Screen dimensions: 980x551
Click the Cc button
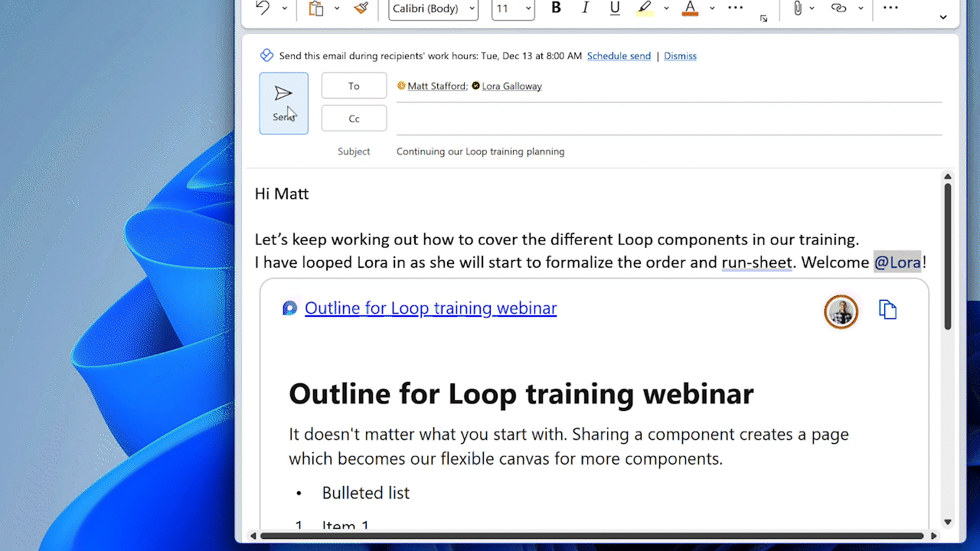point(354,119)
